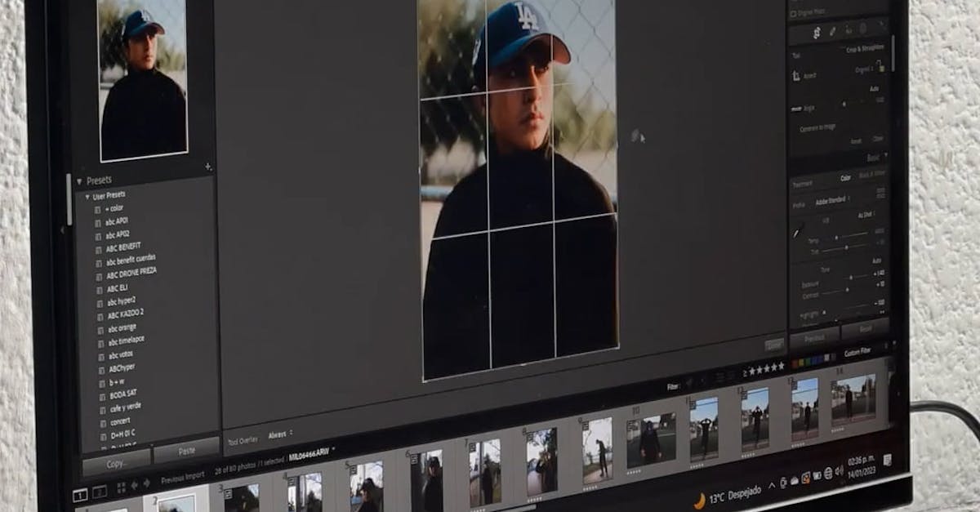
Task: Open notification center icon on taskbar
Action: 887,460
